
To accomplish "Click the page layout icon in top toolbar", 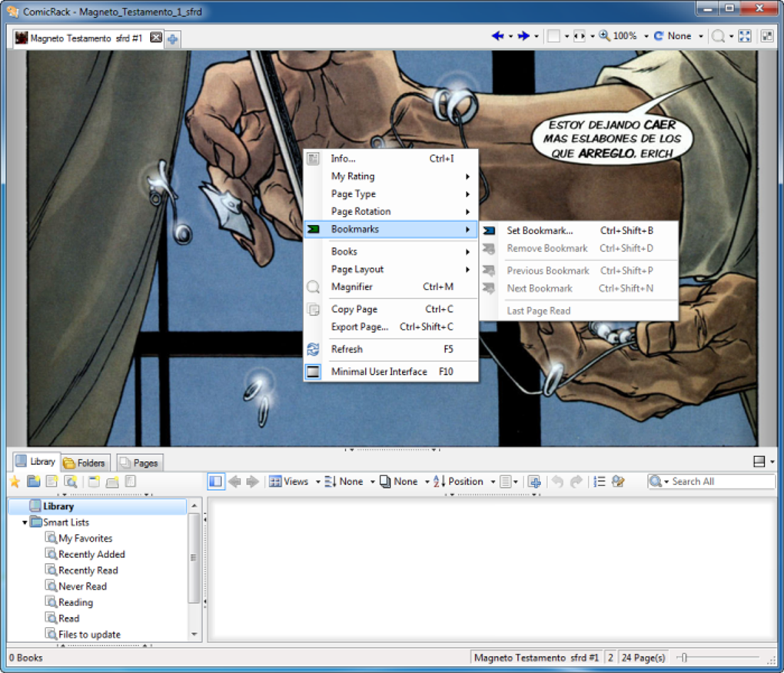I will tap(553, 36).
